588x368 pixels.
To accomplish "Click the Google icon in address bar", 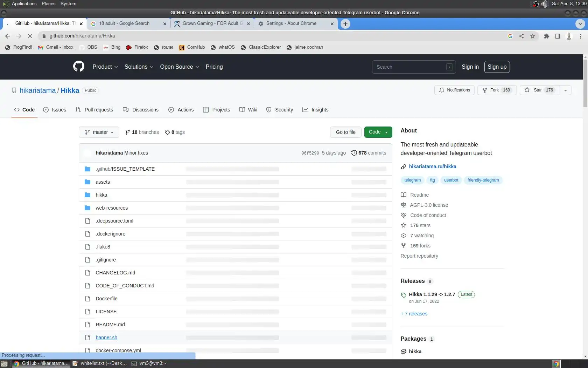I will click(510, 36).
